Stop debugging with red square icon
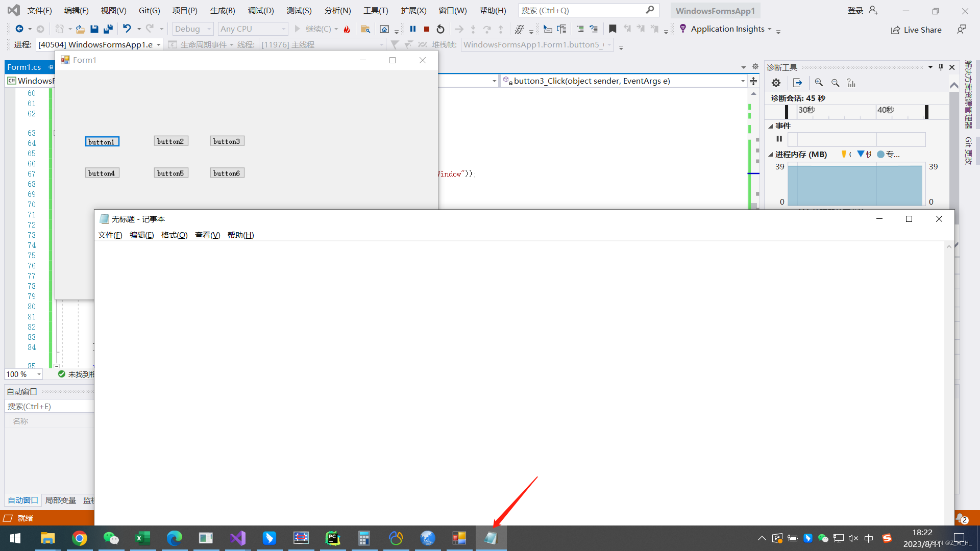Image resolution: width=980 pixels, height=551 pixels. click(x=427, y=29)
